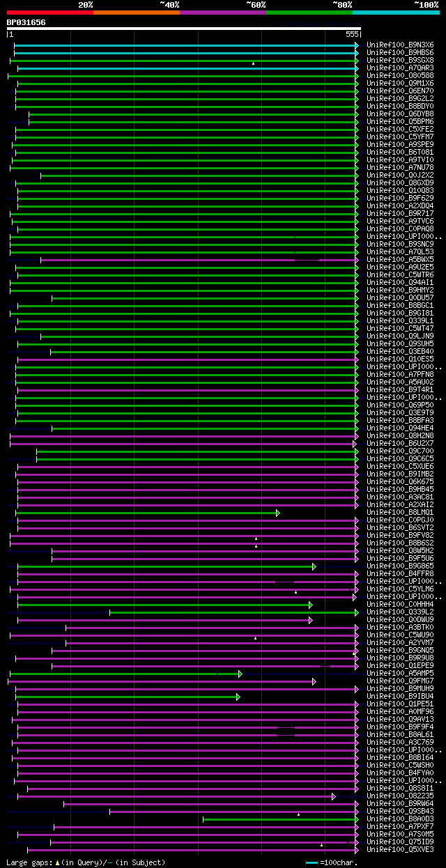
Task: Select label UniRef100_A7PFN8
Action: (400, 374)
